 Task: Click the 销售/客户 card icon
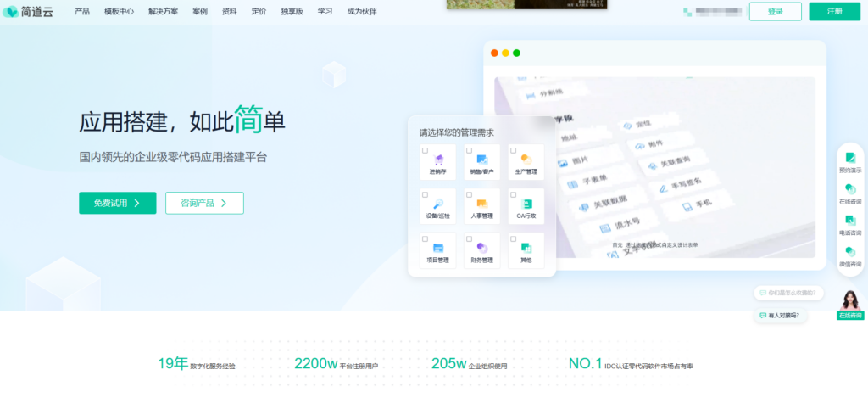tap(481, 160)
